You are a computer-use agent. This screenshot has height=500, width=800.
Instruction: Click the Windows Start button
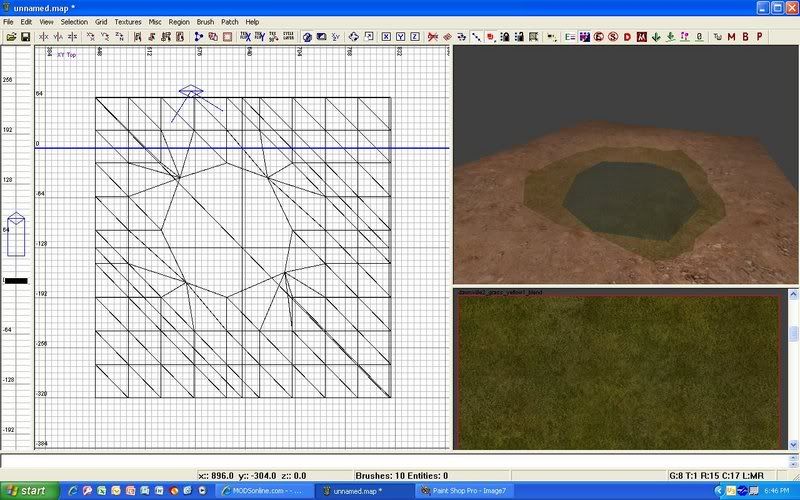26,491
